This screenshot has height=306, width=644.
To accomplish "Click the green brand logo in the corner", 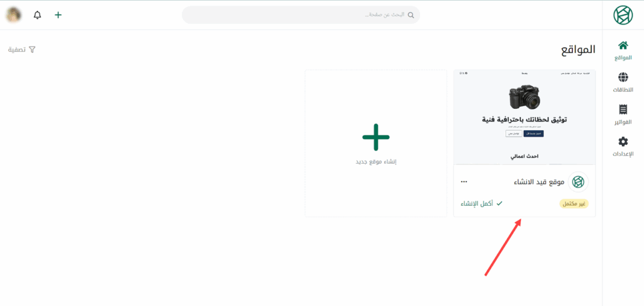I will coord(623,14).
